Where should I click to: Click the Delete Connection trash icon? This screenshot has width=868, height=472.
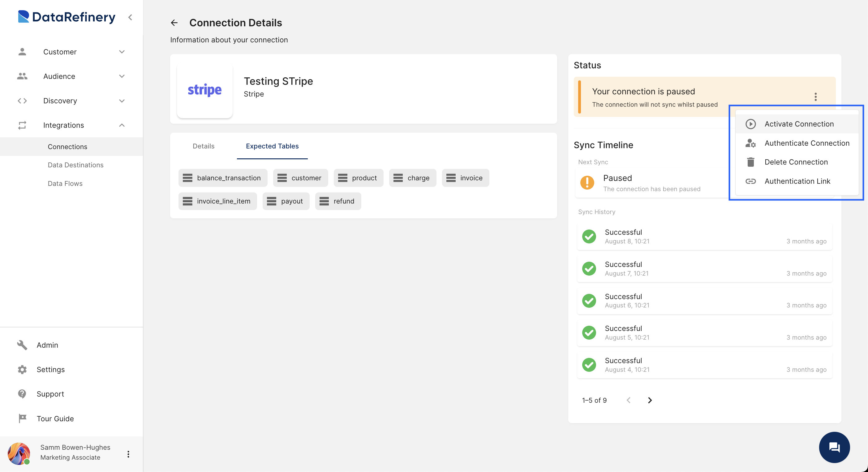(x=750, y=161)
